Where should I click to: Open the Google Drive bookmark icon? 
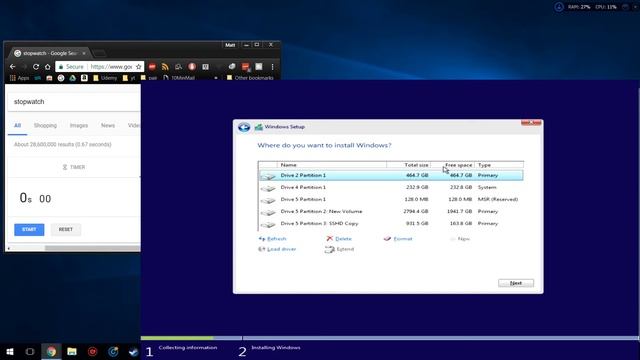[x=73, y=78]
